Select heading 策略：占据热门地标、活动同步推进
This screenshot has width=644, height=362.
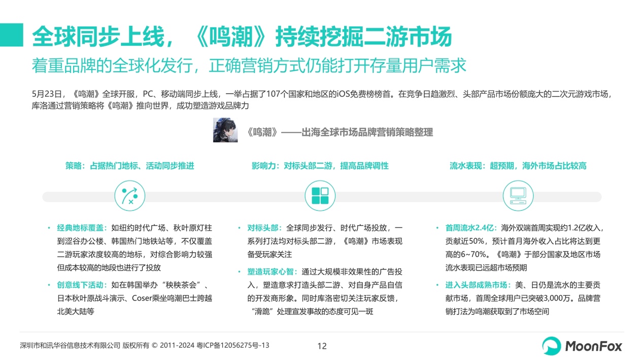129,166
